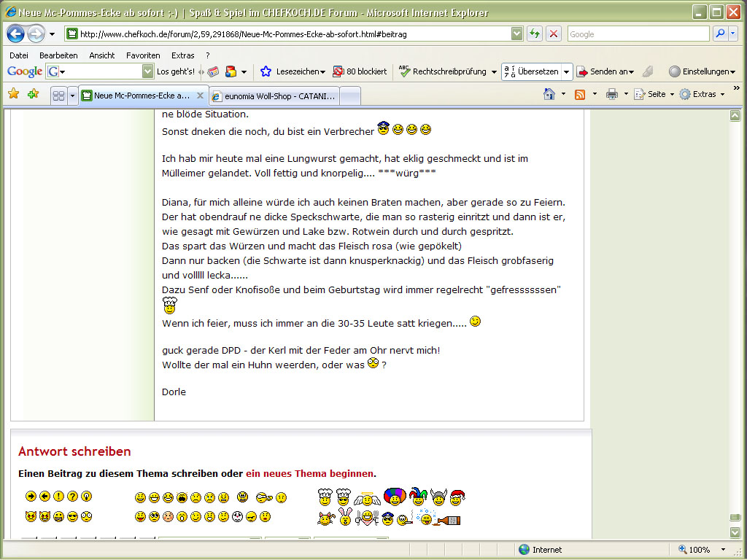Click the Home icon in command bar

550,94
